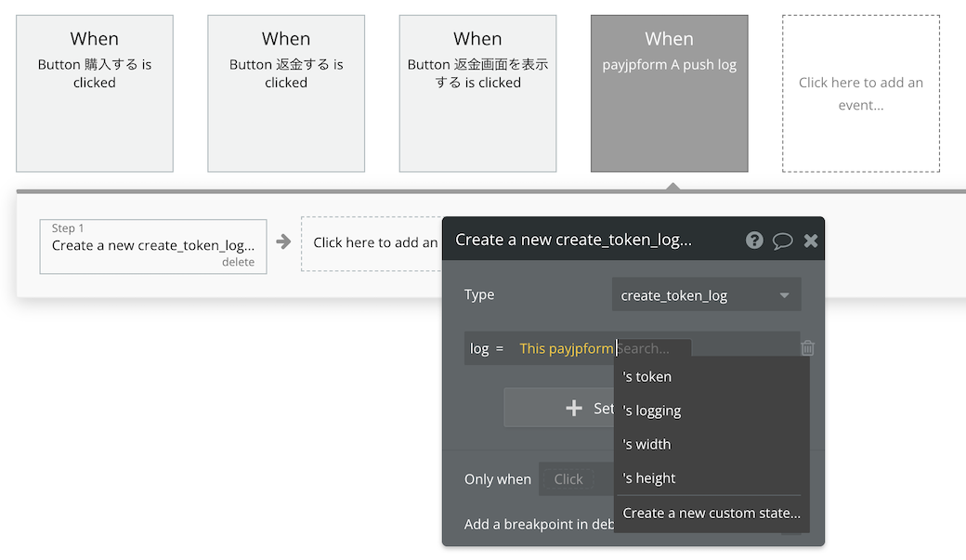Click delete link on Step 1
The height and width of the screenshot is (560, 966).
coord(238,262)
